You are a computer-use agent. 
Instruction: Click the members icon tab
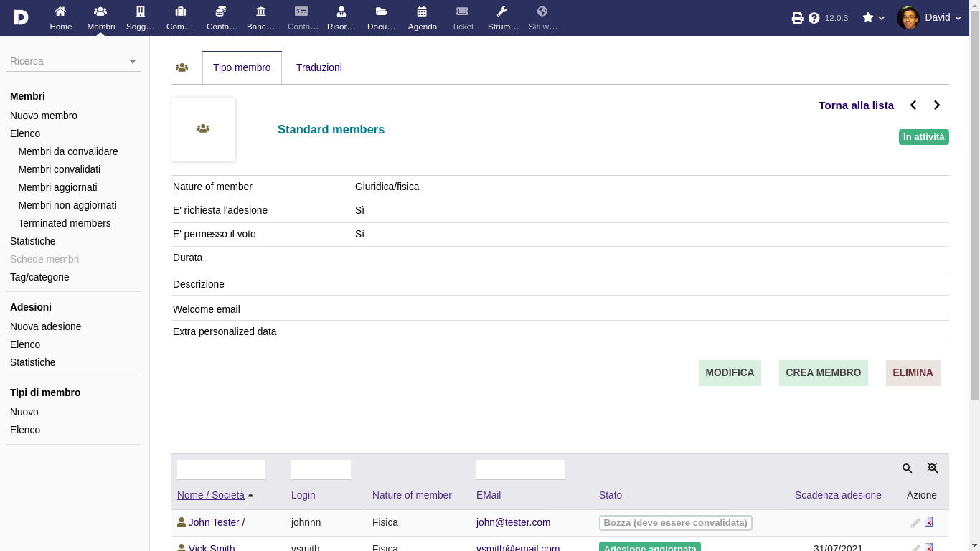[182, 67]
